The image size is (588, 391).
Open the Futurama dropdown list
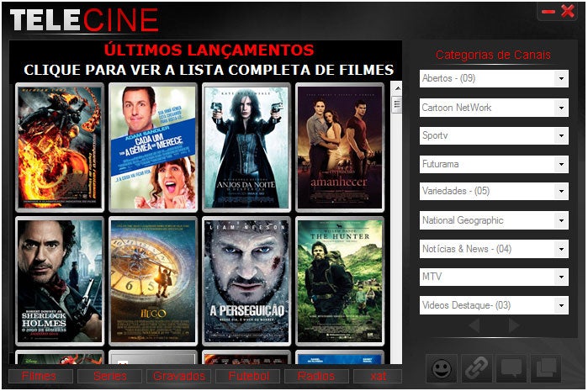coord(561,164)
